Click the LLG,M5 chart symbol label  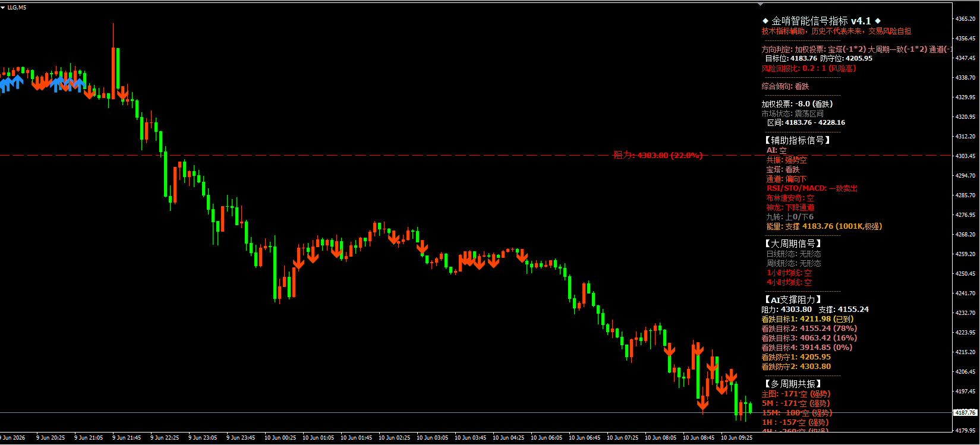[17, 7]
